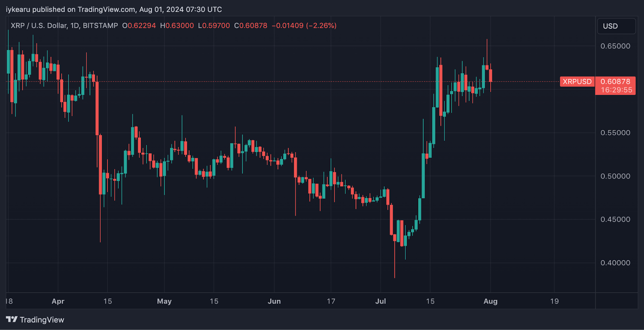Click the Apr date axis label
644x330 pixels.
58,301
